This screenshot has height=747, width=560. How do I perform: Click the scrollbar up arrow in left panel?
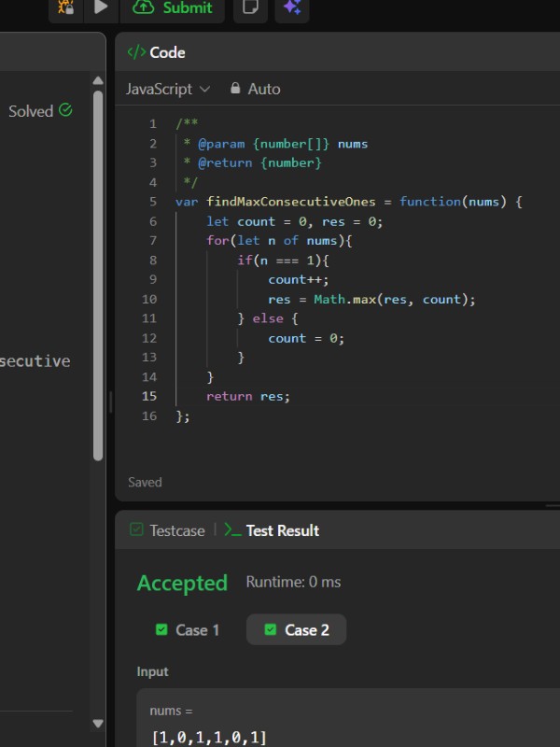(x=98, y=80)
